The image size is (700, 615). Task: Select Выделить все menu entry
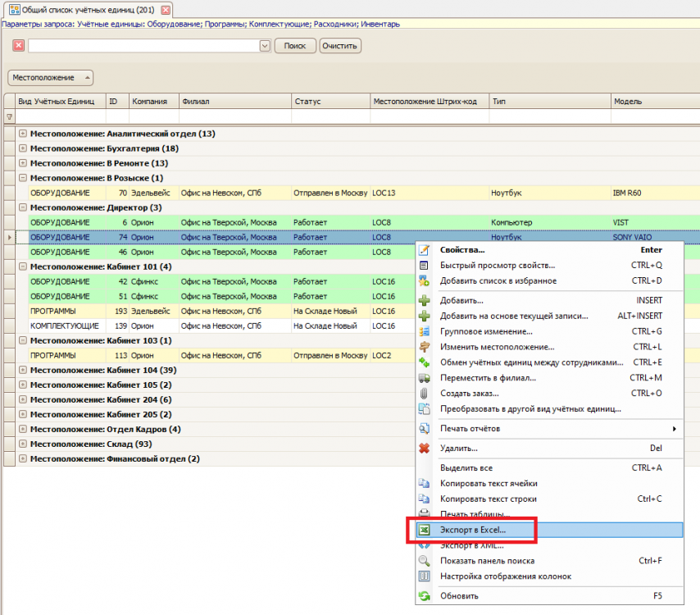549,468
